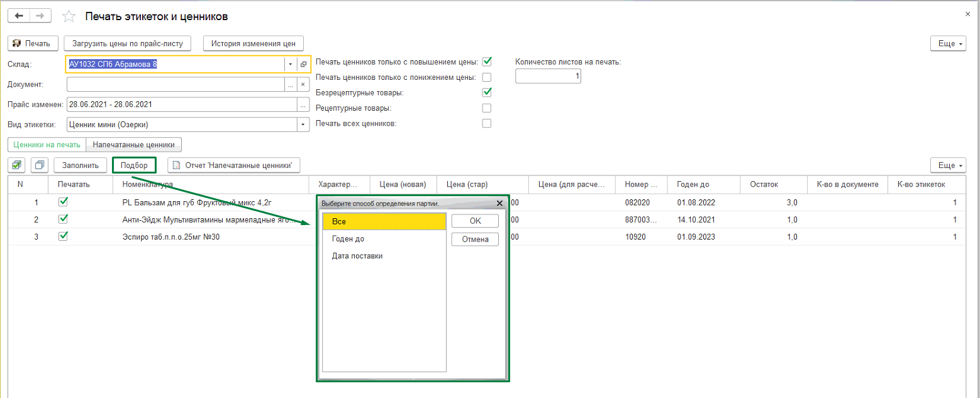This screenshot has width=980, height=398.
Task: Open period picker for Прайс изменен field
Action: 303,104
